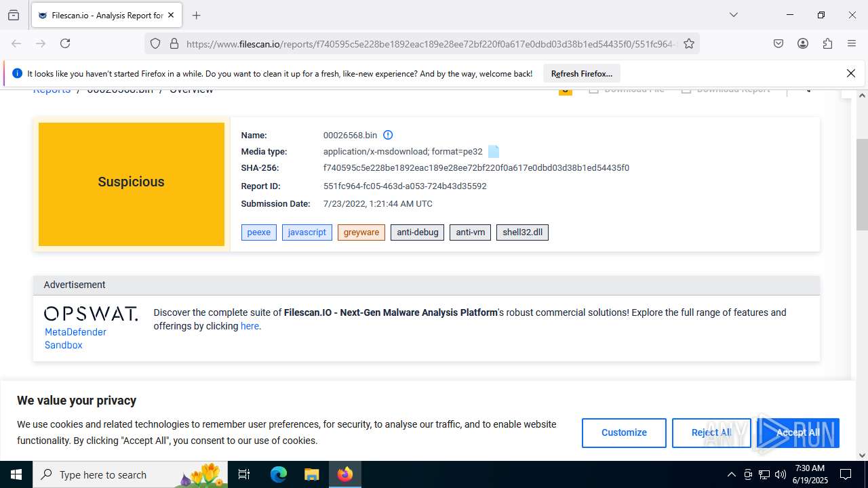868x488 pixels.
Task: Open the Firefox View button
Action: [x=14, y=15]
